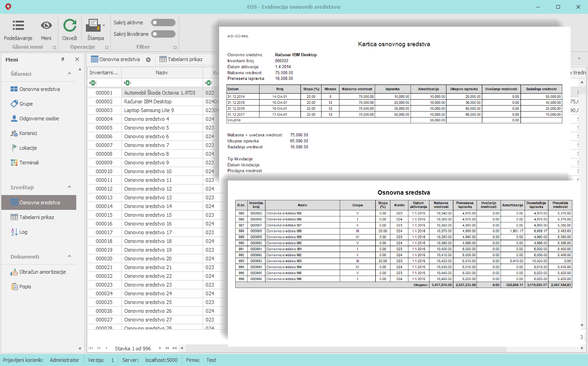
Task: Open the Grupe menu item
Action: tap(39, 104)
